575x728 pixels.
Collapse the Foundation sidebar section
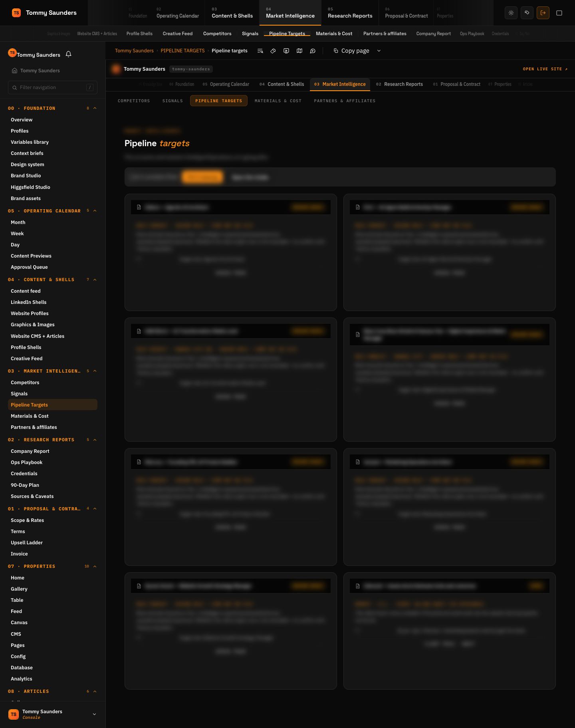[x=95, y=108]
